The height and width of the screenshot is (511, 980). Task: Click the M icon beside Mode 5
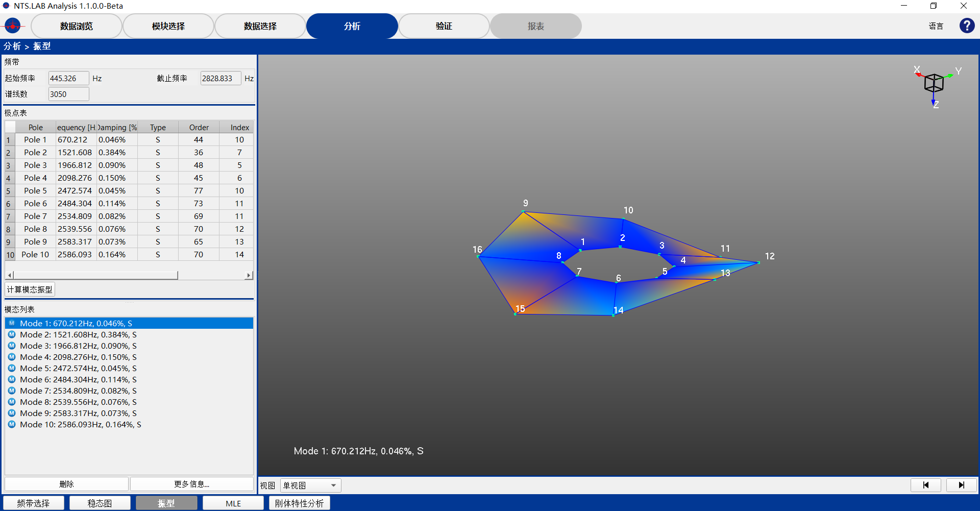coord(12,369)
